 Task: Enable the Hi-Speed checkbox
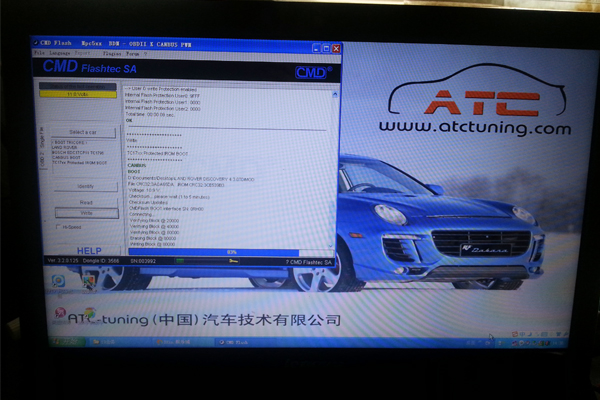pos(59,227)
